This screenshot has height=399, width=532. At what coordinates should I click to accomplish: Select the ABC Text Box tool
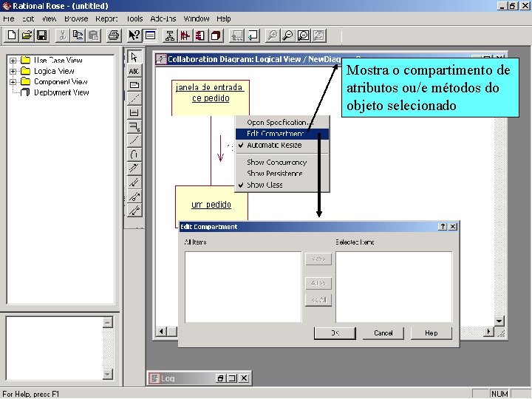pos(134,71)
